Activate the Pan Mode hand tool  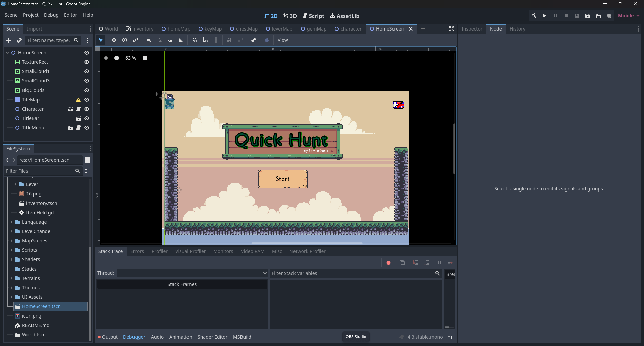pyautogui.click(x=170, y=40)
